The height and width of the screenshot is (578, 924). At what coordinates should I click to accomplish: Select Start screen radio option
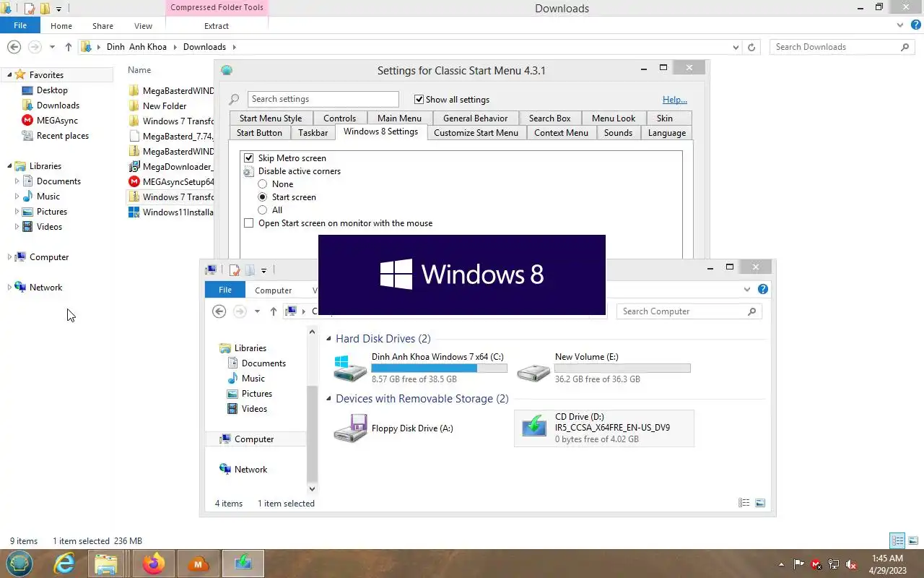point(263,197)
